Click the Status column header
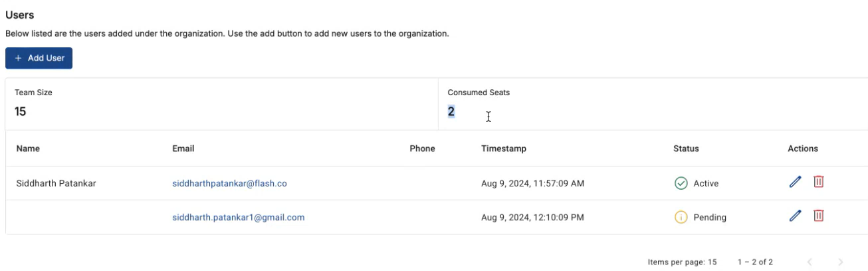Image resolution: width=868 pixels, height=271 pixels. pos(686,148)
